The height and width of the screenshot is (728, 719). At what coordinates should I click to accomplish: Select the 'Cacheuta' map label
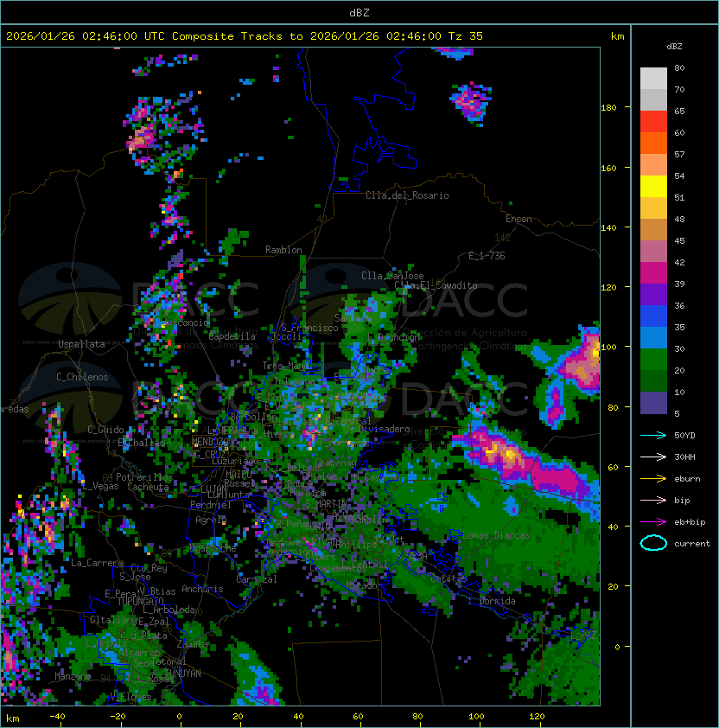pos(148,487)
